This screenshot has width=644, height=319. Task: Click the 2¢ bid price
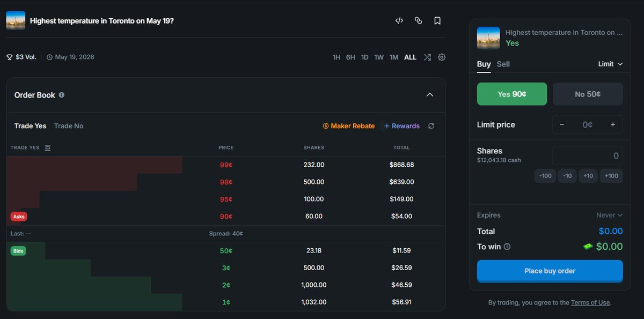coord(226,285)
